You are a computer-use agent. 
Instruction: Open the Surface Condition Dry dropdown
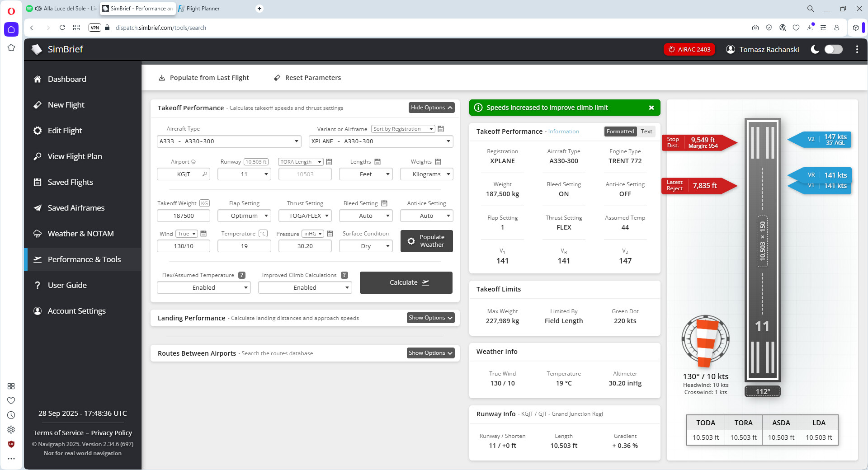[366, 246]
